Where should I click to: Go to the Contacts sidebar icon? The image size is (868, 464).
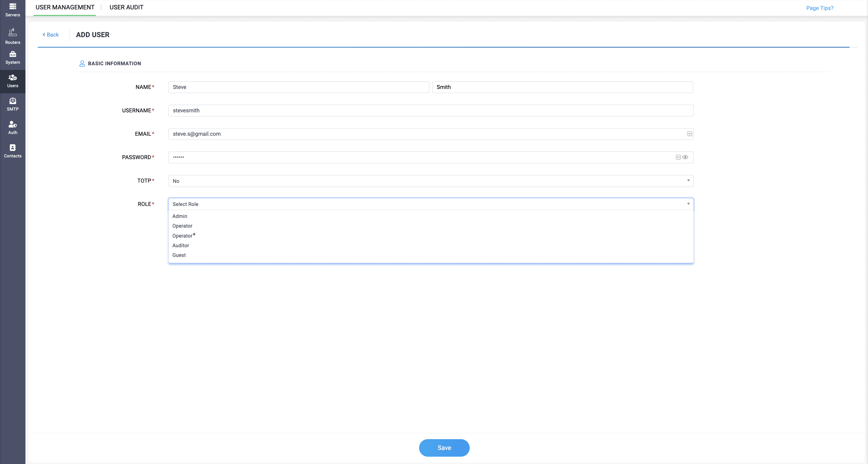point(13,151)
